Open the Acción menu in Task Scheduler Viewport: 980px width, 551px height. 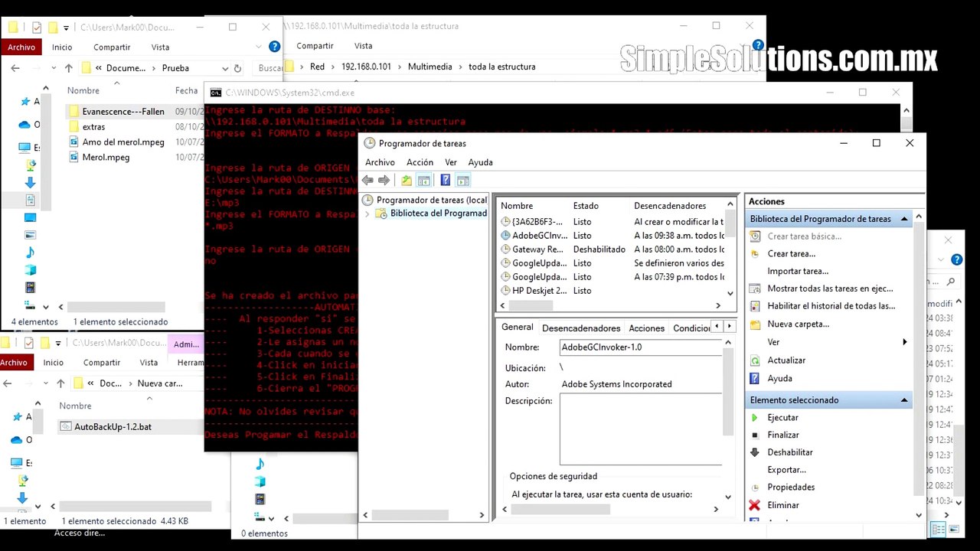[420, 162]
